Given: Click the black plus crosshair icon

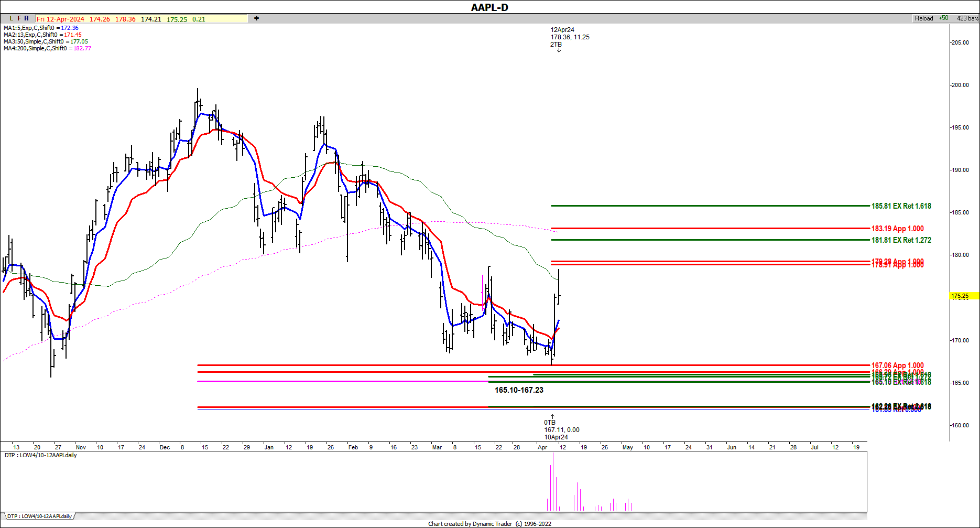Looking at the screenshot, I should click(x=256, y=18).
